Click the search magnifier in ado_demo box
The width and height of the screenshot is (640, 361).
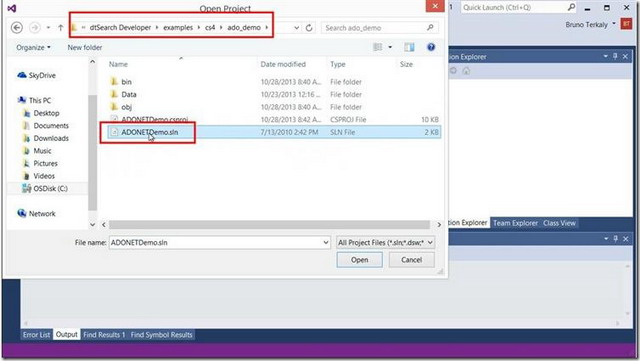point(430,27)
